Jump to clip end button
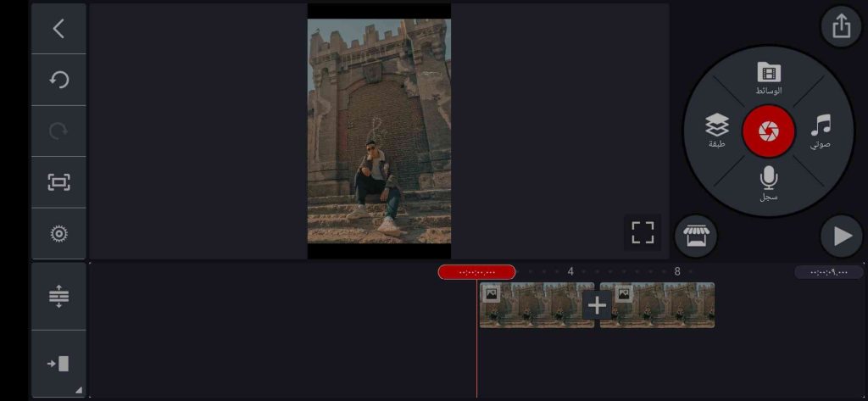Screen dimensions: 868x401 pos(58,364)
